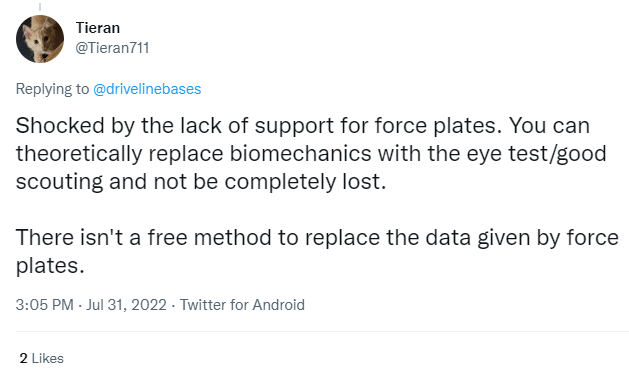The width and height of the screenshot is (629, 381).
Task: Open Tieran's cat profile picture
Action: [x=40, y=39]
